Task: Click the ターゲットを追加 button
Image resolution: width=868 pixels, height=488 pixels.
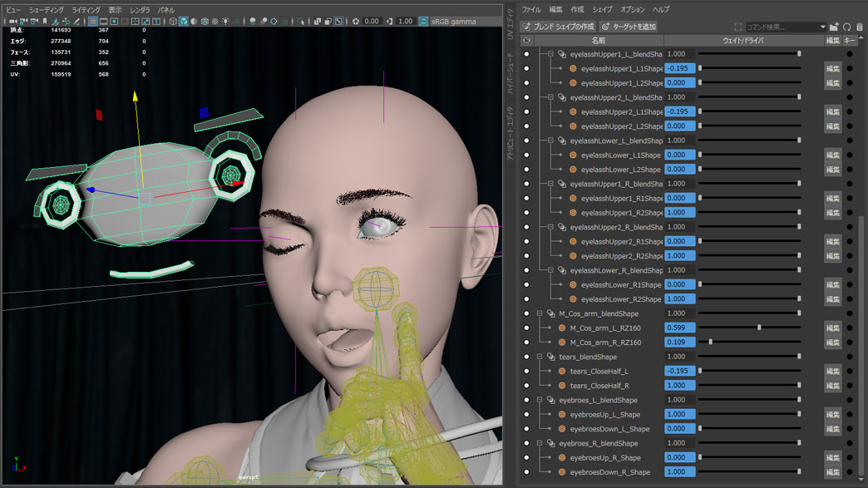Action: [629, 27]
